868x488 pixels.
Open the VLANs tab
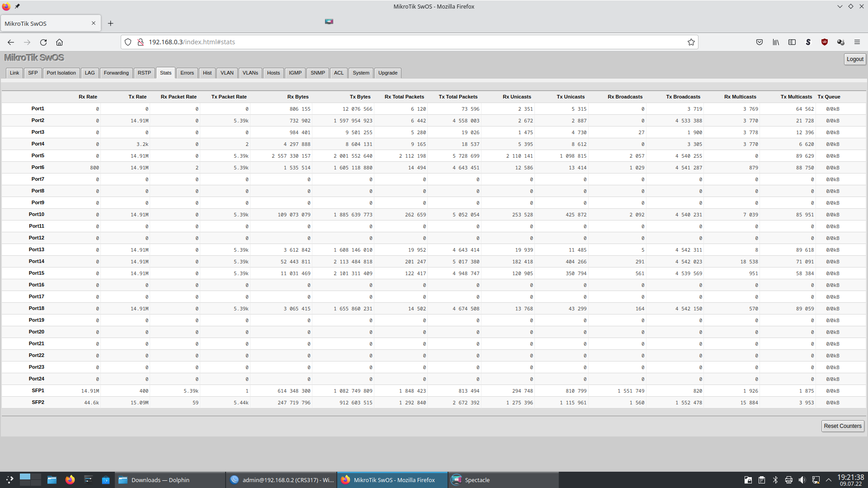tap(250, 73)
